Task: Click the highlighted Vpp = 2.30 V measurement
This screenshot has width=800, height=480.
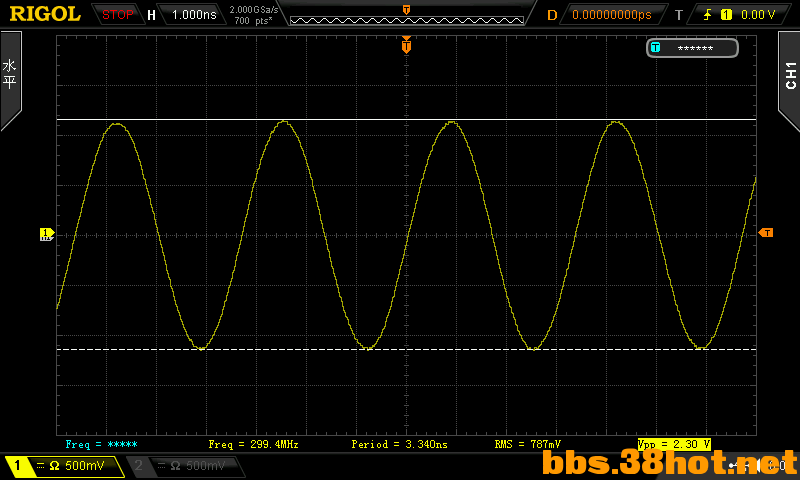Action: tap(674, 444)
